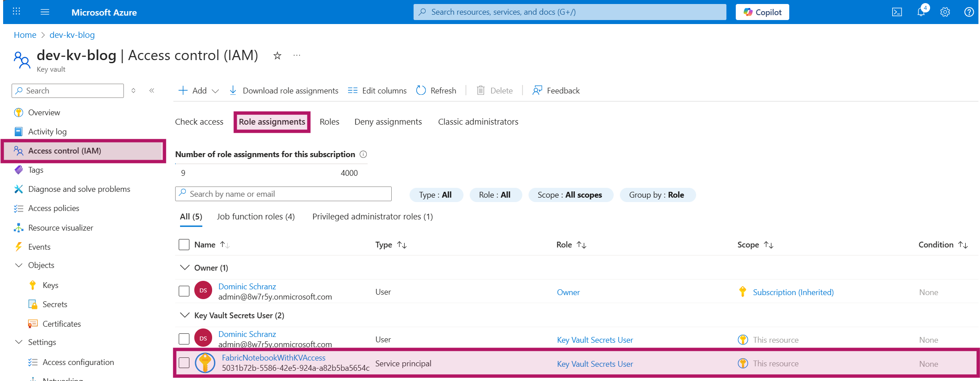Collapse the Owner (1) group

click(185, 268)
